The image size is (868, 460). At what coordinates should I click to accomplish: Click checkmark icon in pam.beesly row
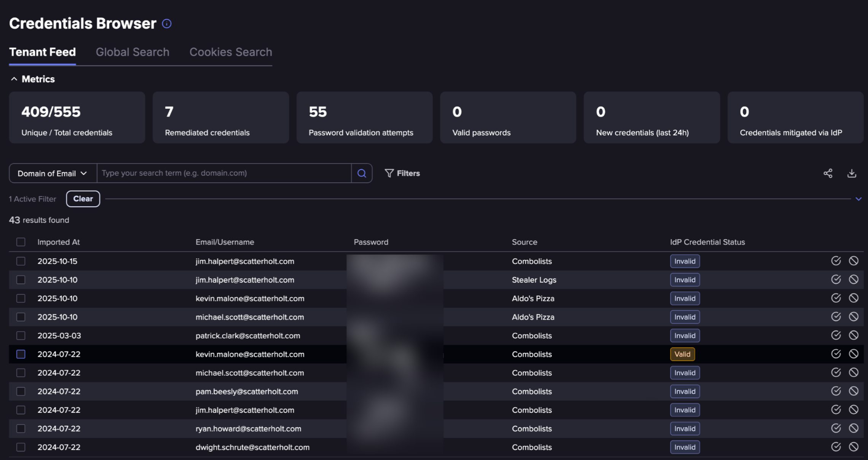tap(836, 391)
